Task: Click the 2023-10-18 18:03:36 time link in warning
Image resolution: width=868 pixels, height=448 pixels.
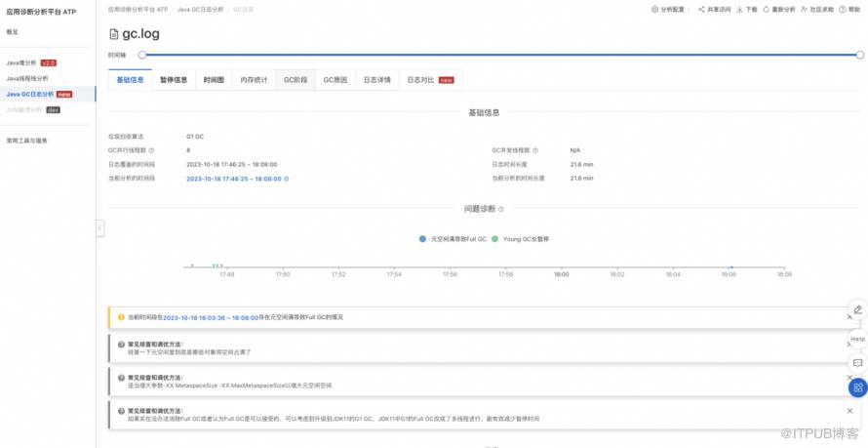Action: click(211, 318)
